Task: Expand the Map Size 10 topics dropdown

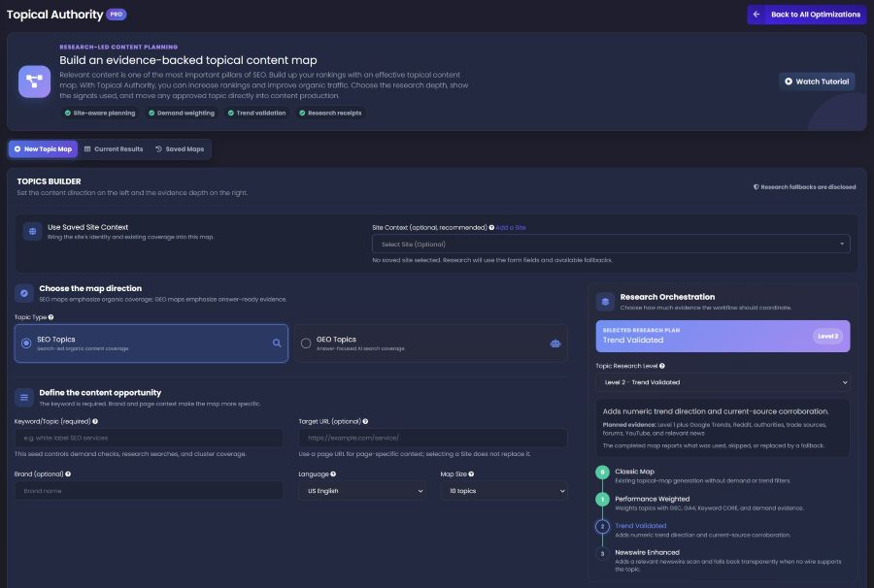Action: [x=504, y=491]
